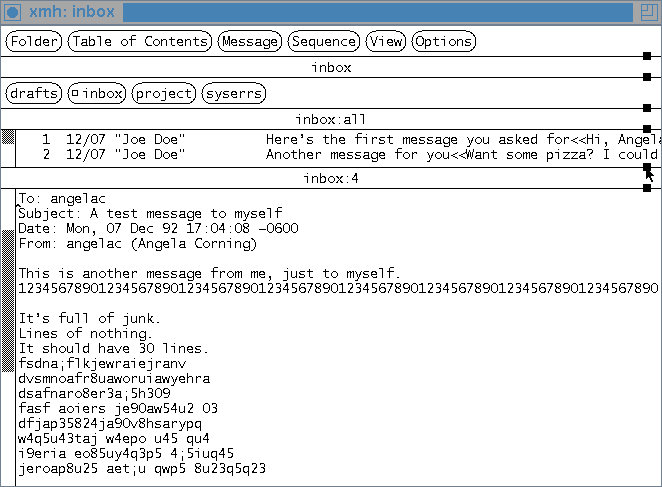
Task: Open the Table of Contents menu
Action: [140, 41]
